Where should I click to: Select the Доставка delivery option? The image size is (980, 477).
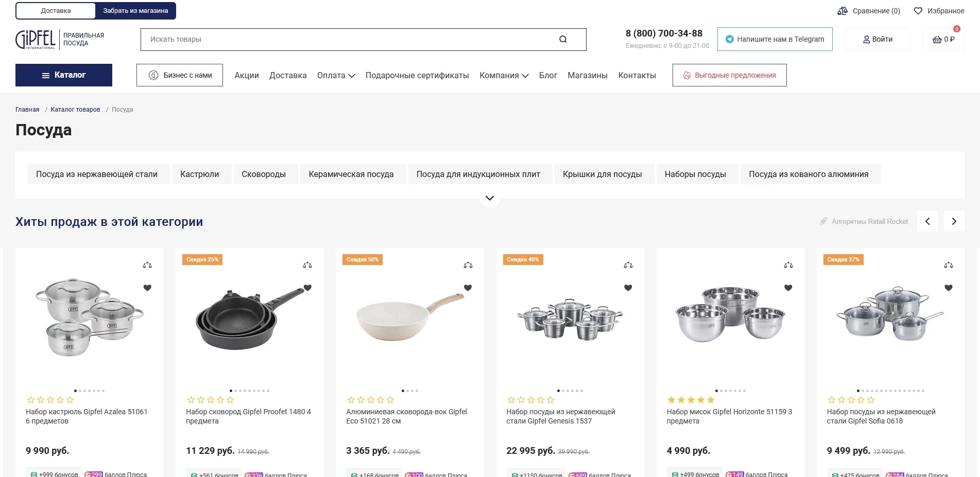[56, 11]
